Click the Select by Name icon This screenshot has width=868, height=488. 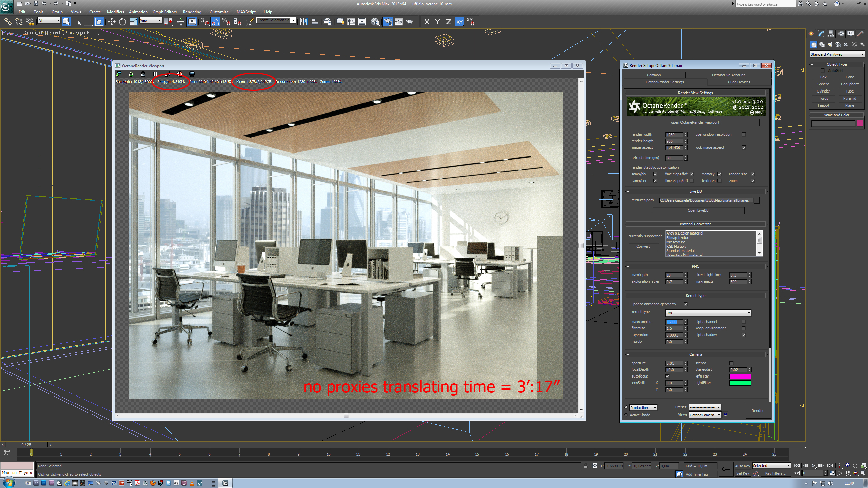click(77, 22)
